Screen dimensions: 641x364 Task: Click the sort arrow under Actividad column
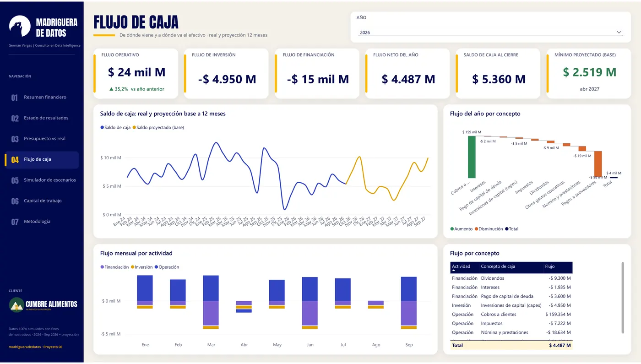(x=454, y=271)
